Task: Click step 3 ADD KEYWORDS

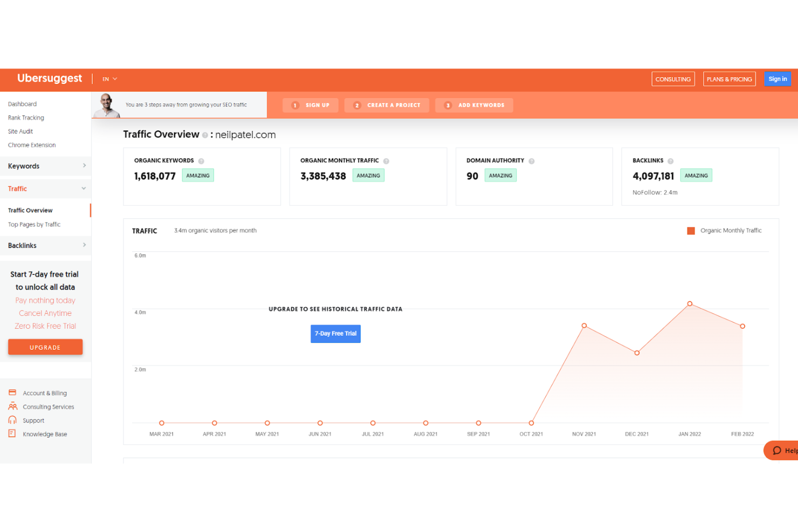Action: click(474, 105)
